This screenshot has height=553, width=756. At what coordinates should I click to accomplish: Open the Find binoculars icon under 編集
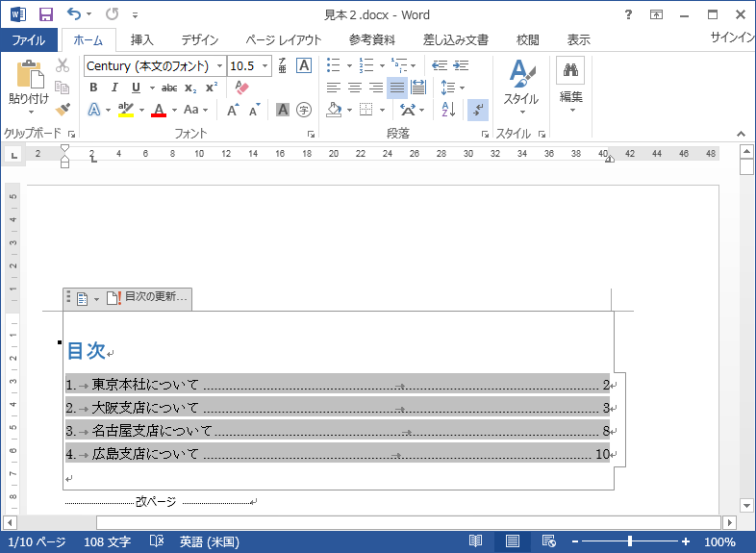(x=570, y=70)
